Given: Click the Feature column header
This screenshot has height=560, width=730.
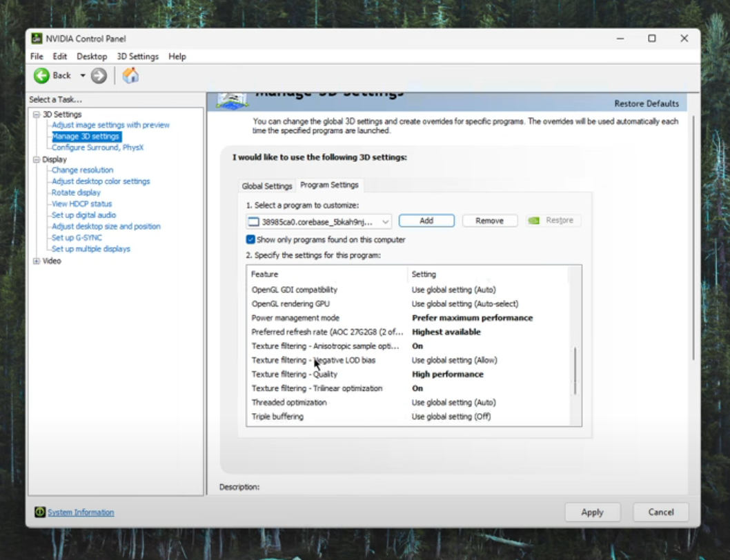Looking at the screenshot, I should point(327,274).
